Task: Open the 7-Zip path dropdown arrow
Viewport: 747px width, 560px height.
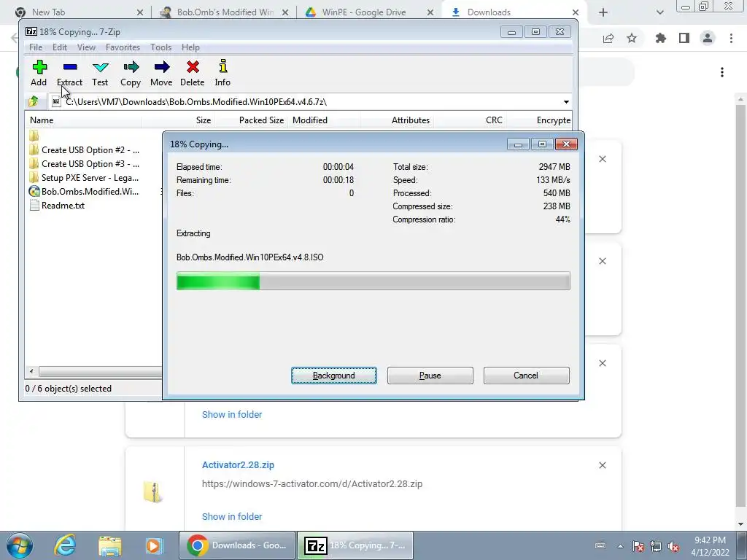Action: pos(566,102)
